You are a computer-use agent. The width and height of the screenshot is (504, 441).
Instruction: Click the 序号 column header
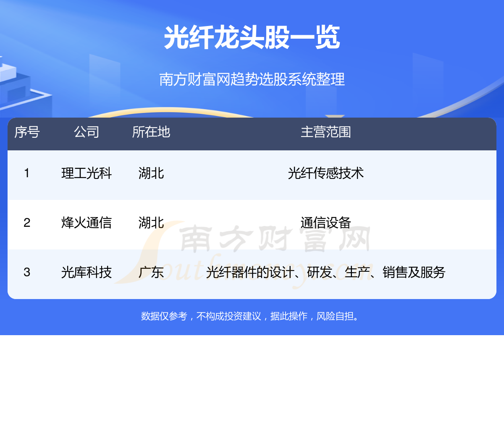27,132
